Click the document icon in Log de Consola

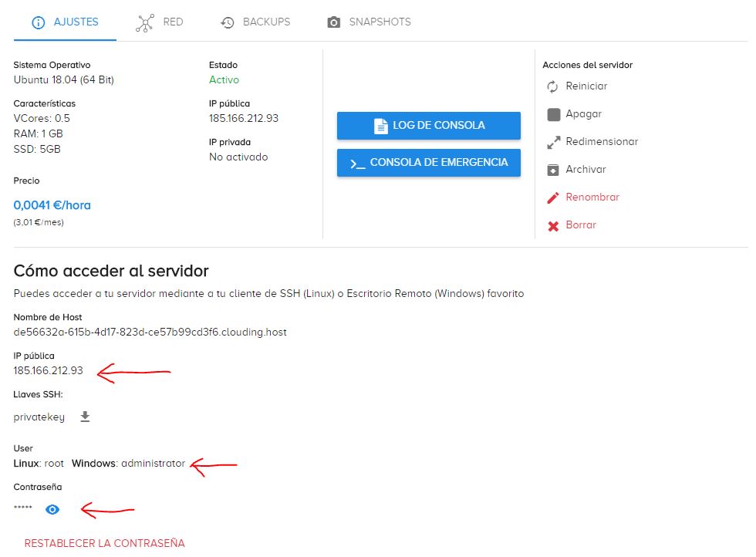[380, 126]
